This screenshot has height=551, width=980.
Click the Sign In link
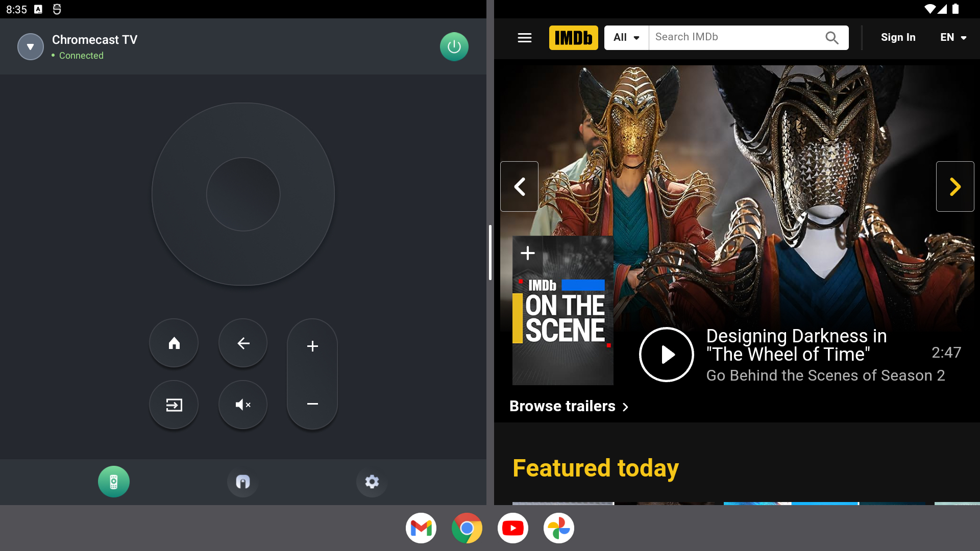[x=898, y=38]
